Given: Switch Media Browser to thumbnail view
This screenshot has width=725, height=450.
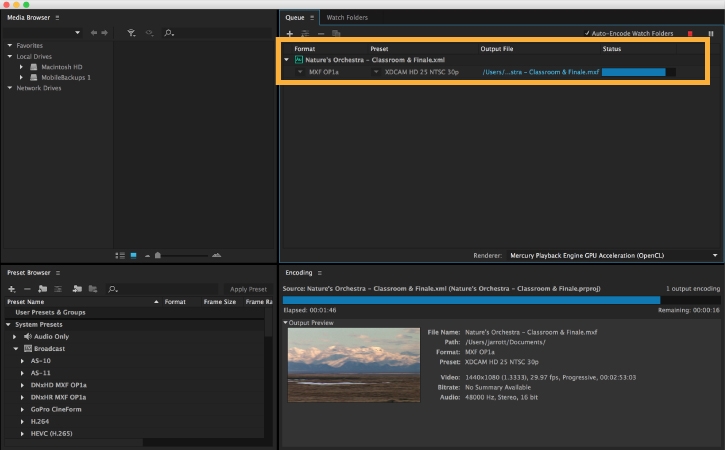Looking at the screenshot, I should click(133, 255).
